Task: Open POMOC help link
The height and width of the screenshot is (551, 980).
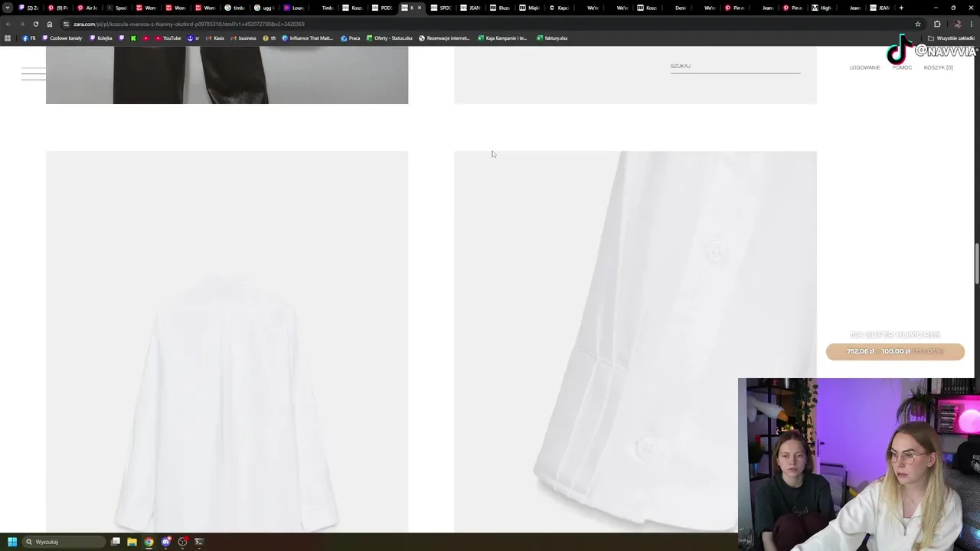Action: pos(902,67)
